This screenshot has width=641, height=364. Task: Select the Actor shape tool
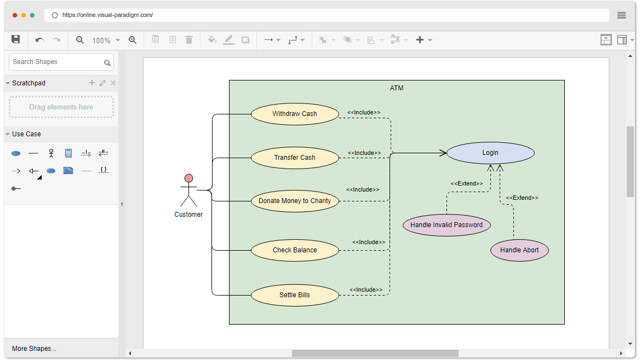(x=51, y=153)
